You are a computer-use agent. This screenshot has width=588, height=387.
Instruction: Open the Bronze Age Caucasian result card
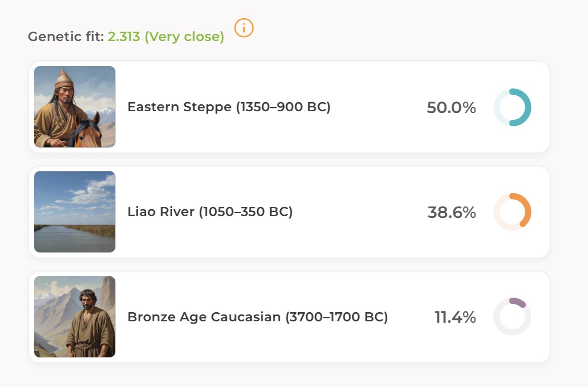click(x=289, y=316)
